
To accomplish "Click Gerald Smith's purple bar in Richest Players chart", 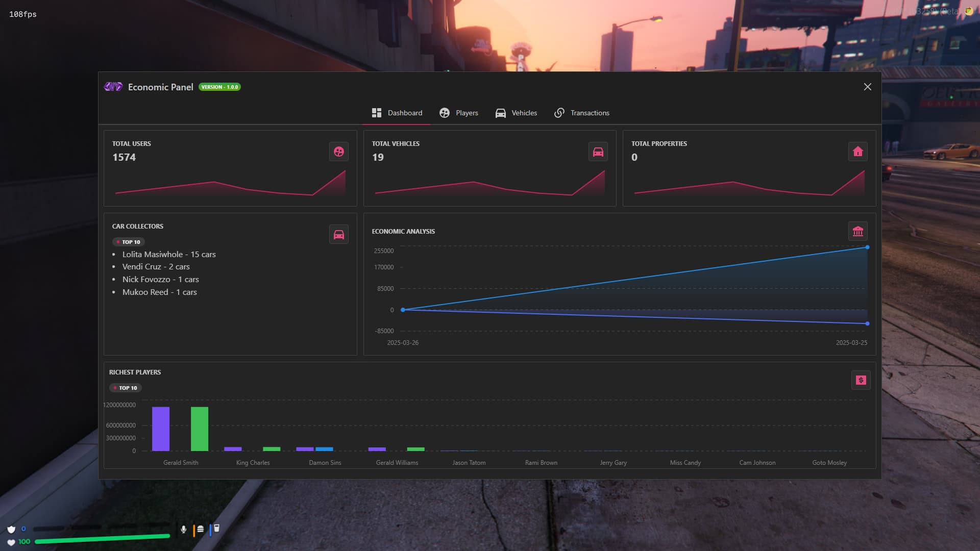I will click(161, 428).
